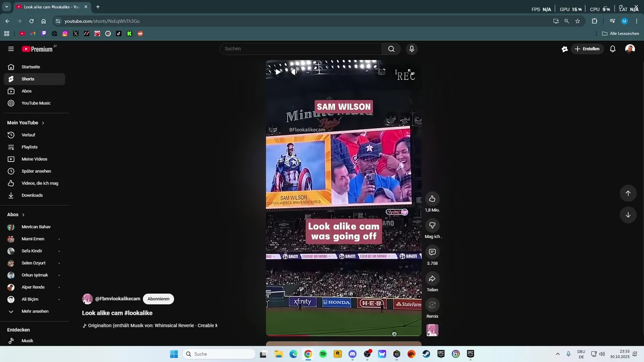
Task: Open the sparkle icon beside Erstellen
Action: click(565, 49)
